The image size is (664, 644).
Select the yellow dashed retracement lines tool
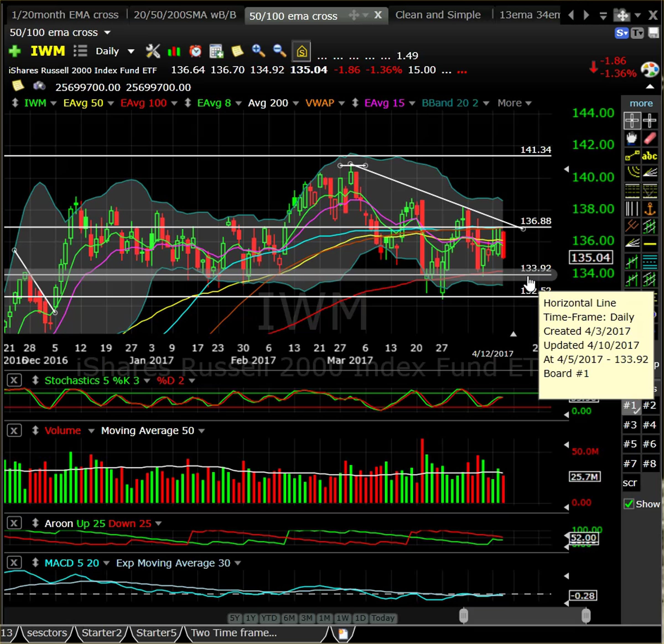tap(632, 191)
